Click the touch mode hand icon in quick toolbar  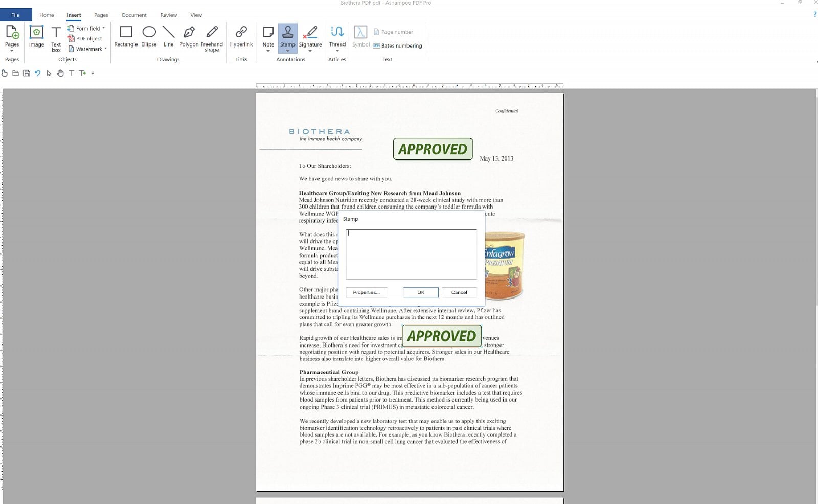[5, 73]
